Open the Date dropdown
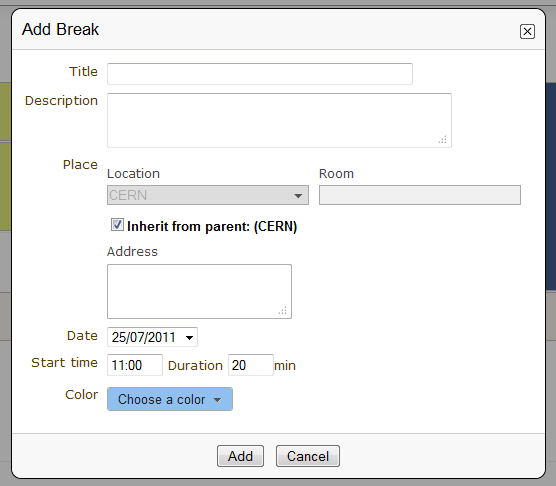This screenshot has width=556, height=486. (x=152, y=337)
